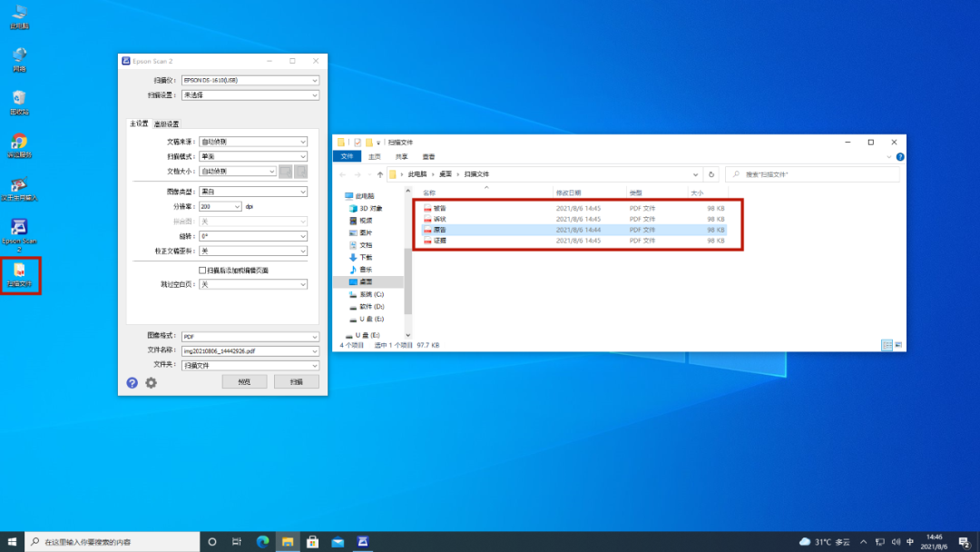Viewport: 980px width, 552px height.
Task: Open 跳过空白页 dropdown
Action: pyautogui.click(x=253, y=284)
